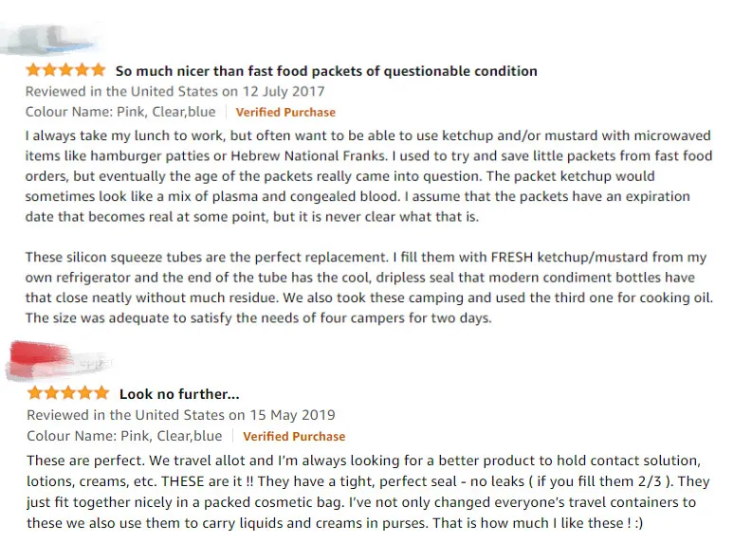Open the 'So much nicer than fast food packets' review title
Viewport: 752px width, 560px height.
point(326,71)
